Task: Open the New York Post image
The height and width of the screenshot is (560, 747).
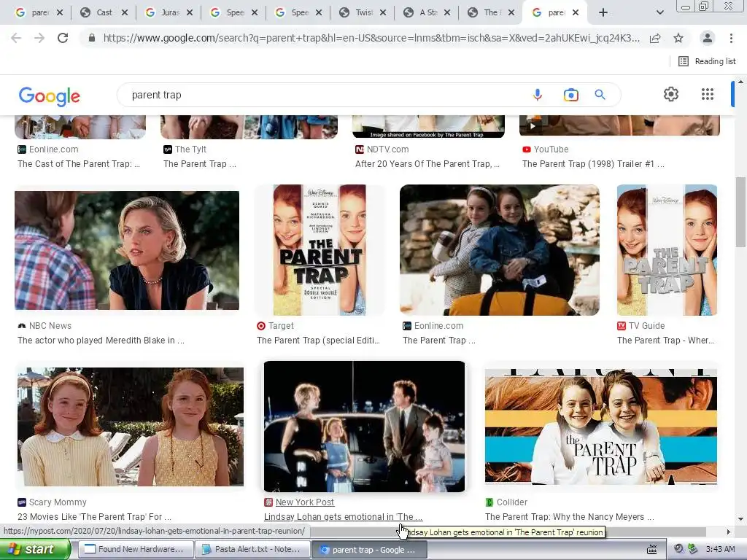Action: pos(365,427)
